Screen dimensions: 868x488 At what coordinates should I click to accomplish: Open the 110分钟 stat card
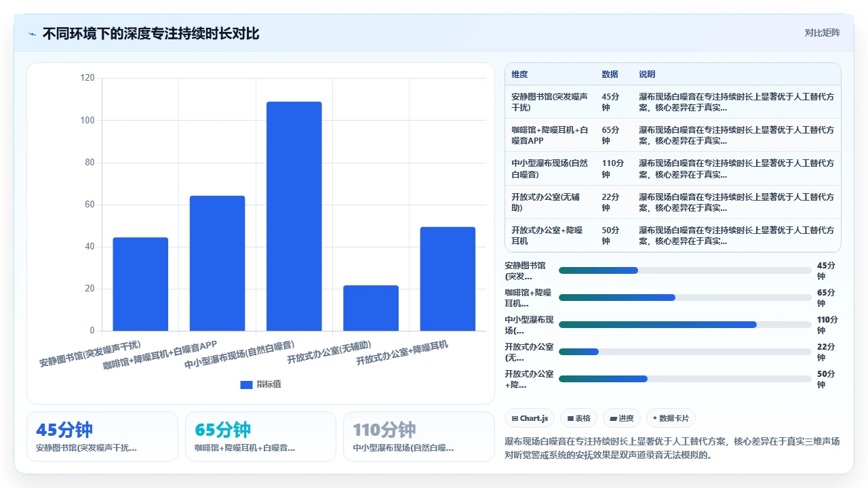(x=419, y=436)
